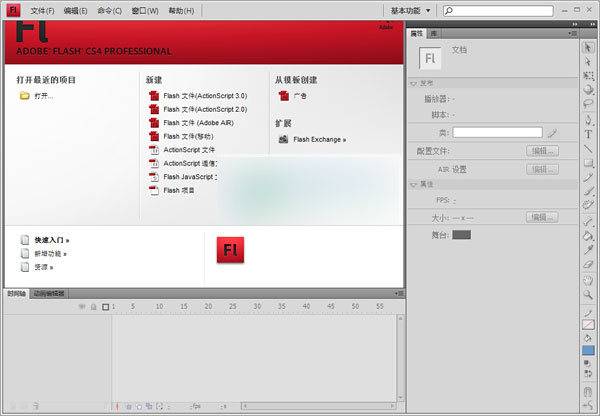
Task: Select the Pencil tool
Action: [x=589, y=177]
